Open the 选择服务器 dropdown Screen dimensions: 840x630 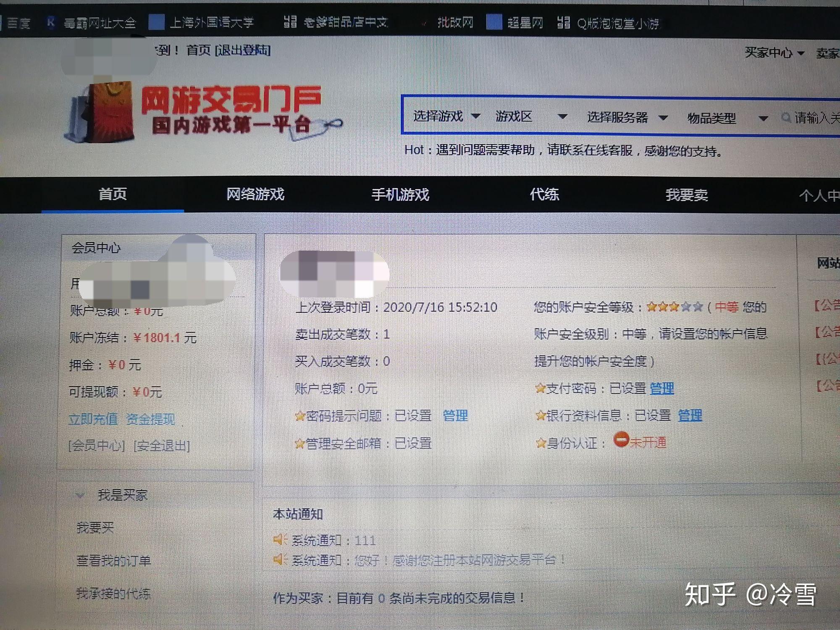pyautogui.click(x=627, y=117)
